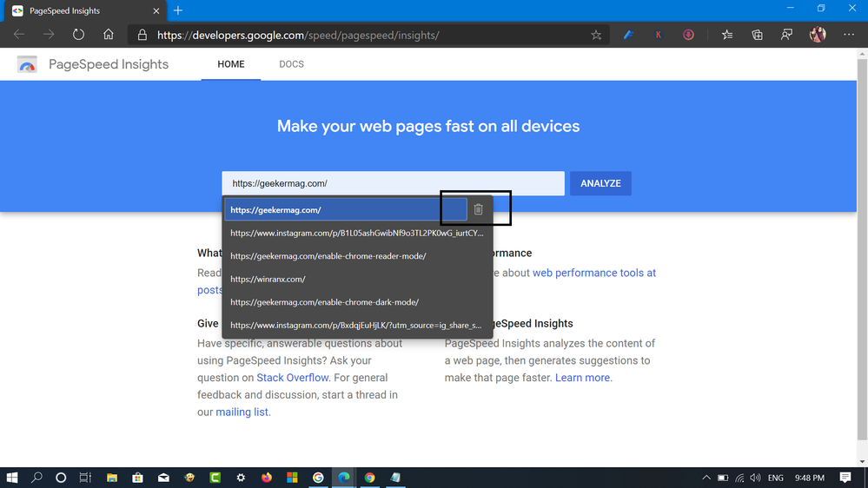
Task: Open the Collections icon
Action: [x=757, y=35]
